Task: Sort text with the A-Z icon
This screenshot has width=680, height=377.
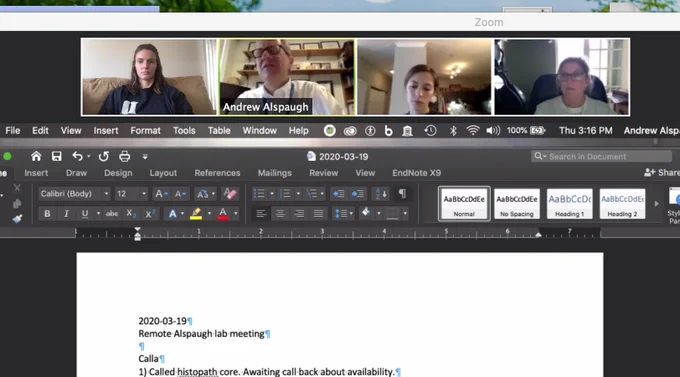Action: [x=381, y=194]
